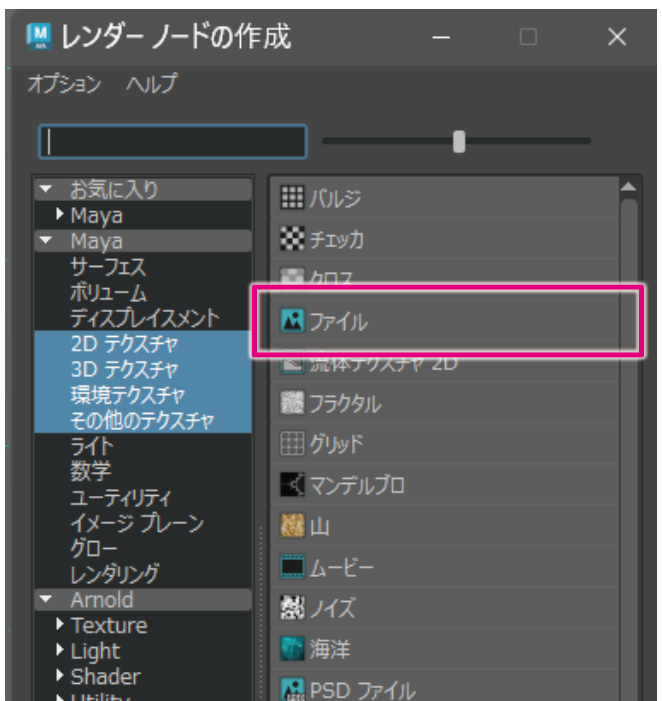
Task: Expand the Arnold Light category
Action: [61, 651]
